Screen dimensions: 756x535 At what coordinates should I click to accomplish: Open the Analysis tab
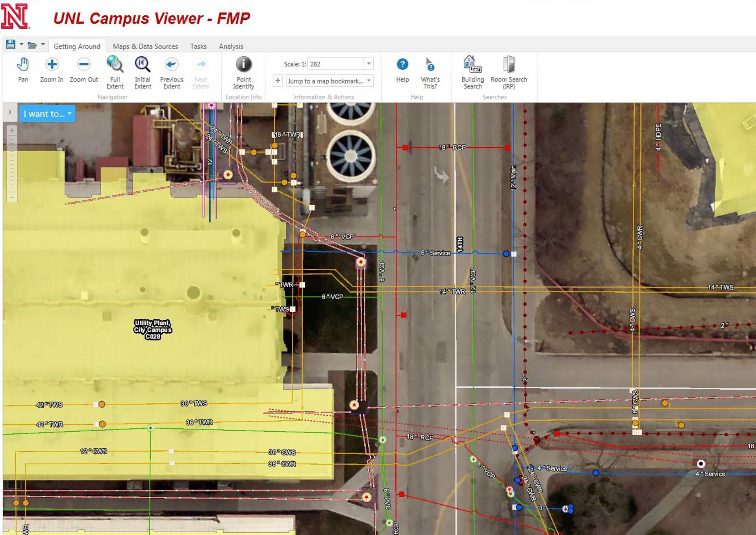[231, 46]
